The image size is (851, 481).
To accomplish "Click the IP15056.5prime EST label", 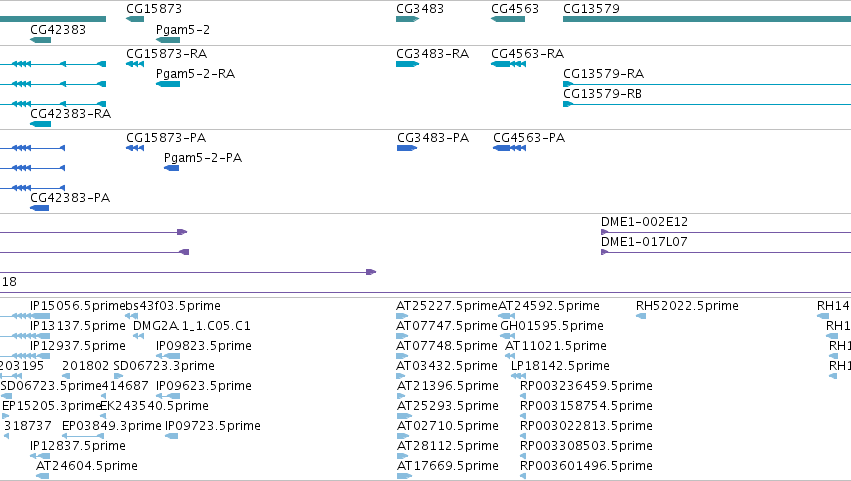I will click(x=78, y=306).
